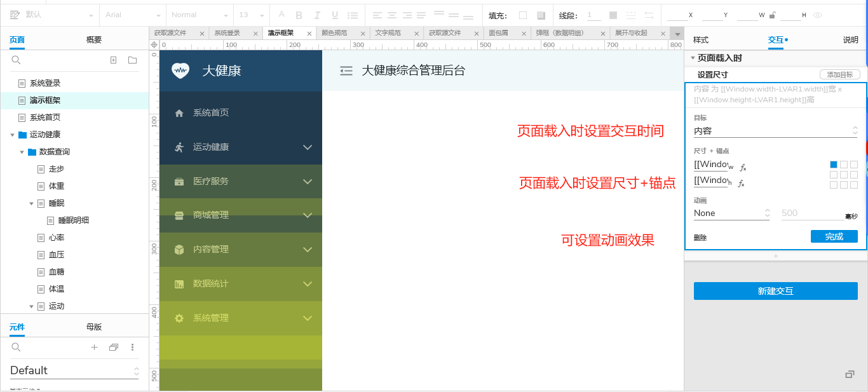Image resolution: width=868 pixels, height=392 pixels.
Task: Click the 完成 done button
Action: [x=834, y=236]
